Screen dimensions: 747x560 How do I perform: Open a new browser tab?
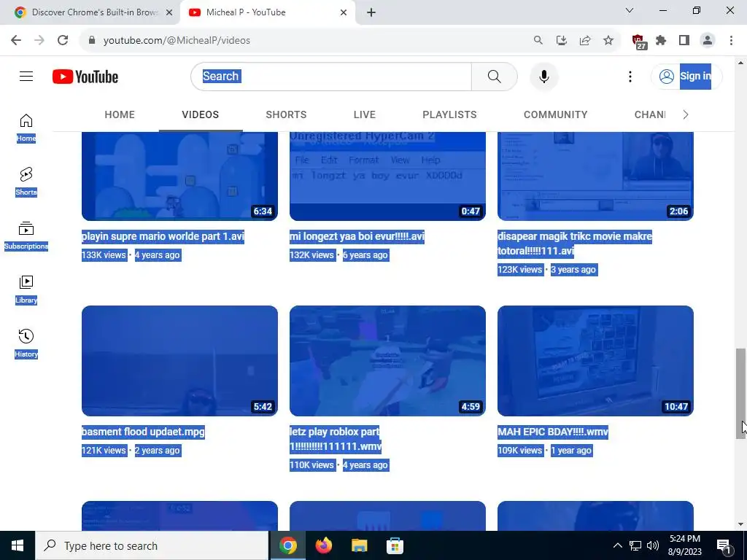pyautogui.click(x=371, y=12)
